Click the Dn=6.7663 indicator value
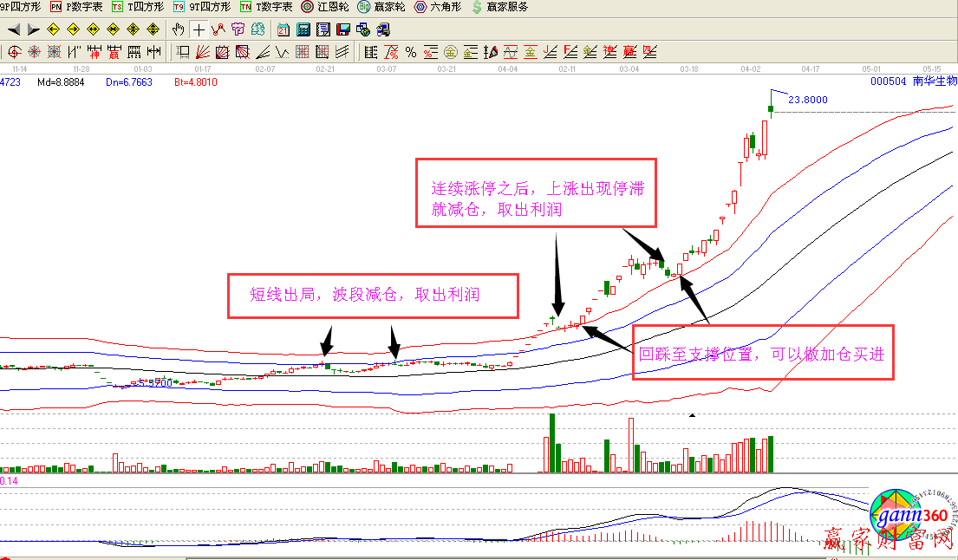 click(x=129, y=81)
